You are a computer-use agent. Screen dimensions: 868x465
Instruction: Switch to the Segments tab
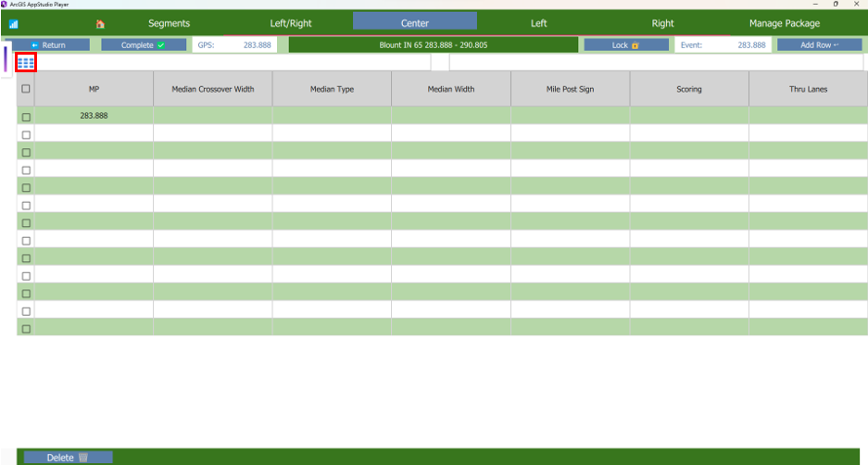click(x=169, y=23)
